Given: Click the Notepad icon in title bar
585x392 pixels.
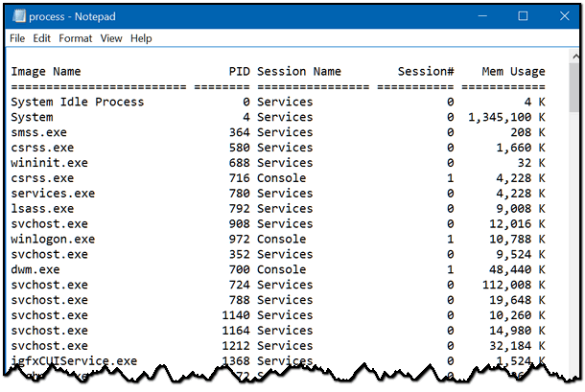Looking at the screenshot, I should tap(18, 16).
